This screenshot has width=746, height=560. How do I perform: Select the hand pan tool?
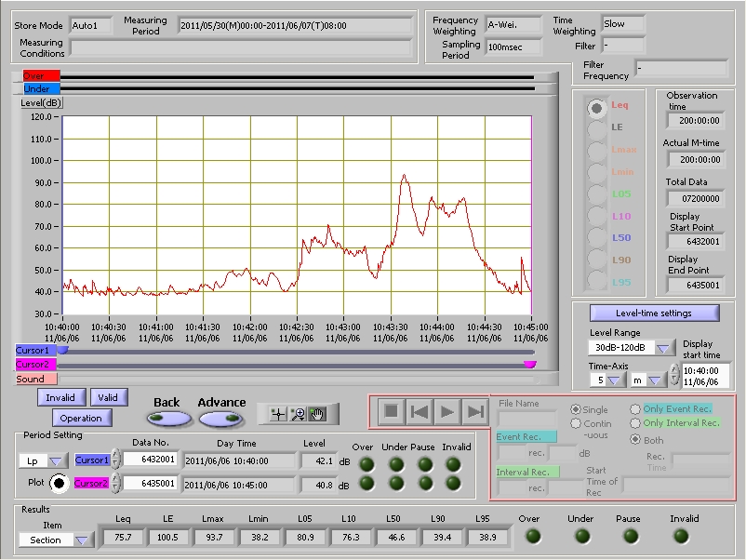(317, 414)
